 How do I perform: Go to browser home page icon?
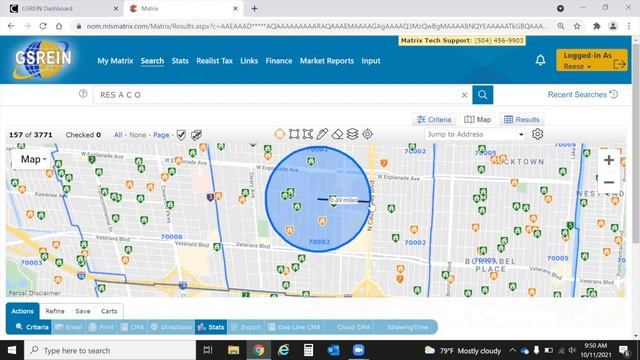point(59,26)
